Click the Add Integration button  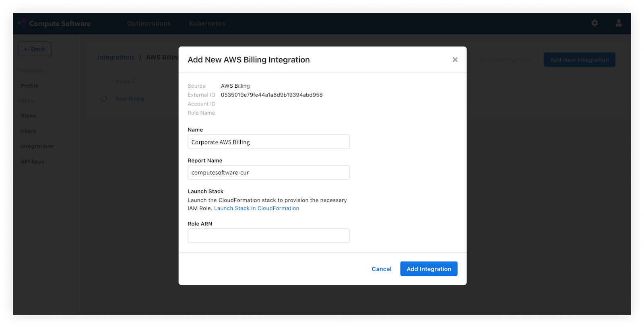click(x=429, y=269)
